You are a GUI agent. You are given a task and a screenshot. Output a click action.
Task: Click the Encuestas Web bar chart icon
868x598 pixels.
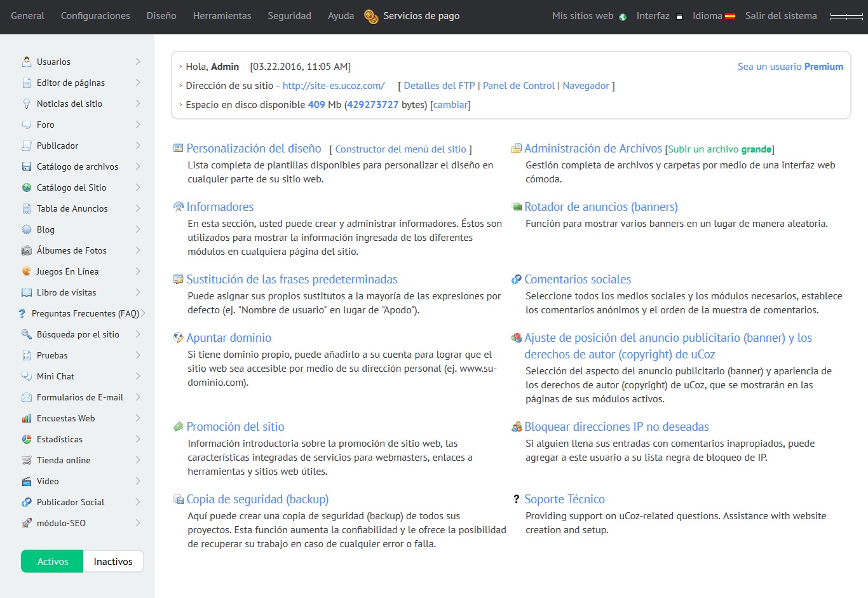point(27,418)
